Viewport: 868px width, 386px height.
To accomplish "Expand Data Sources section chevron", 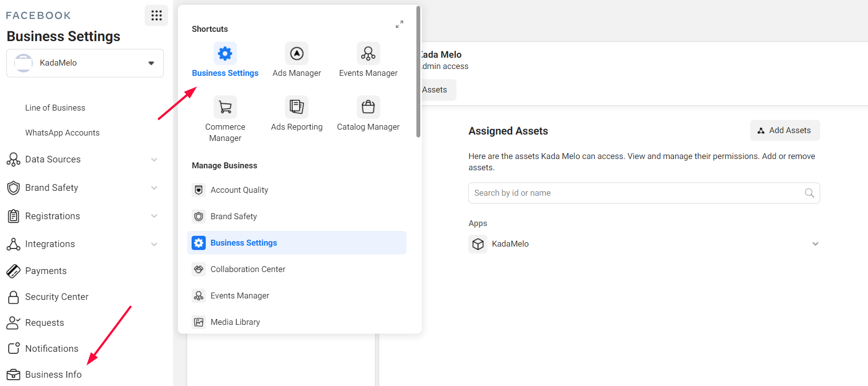I will click(x=154, y=159).
